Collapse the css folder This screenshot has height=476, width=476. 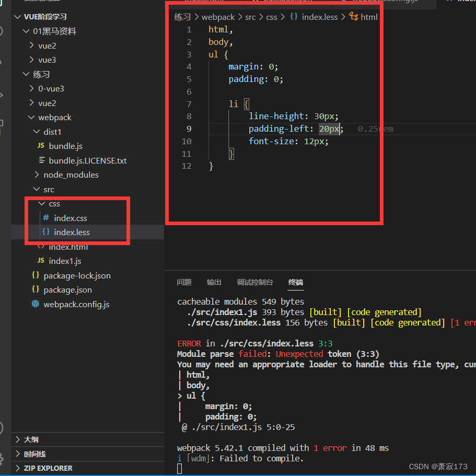42,204
